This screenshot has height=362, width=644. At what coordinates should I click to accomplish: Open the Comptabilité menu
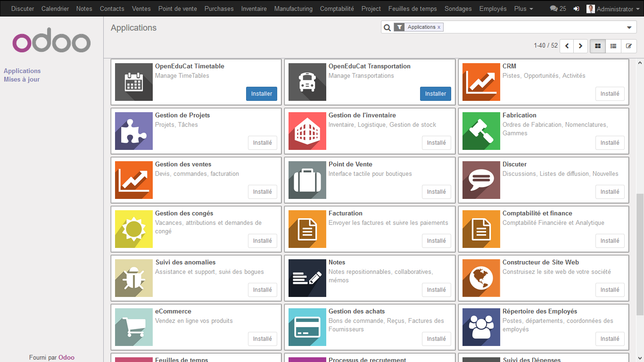337,9
